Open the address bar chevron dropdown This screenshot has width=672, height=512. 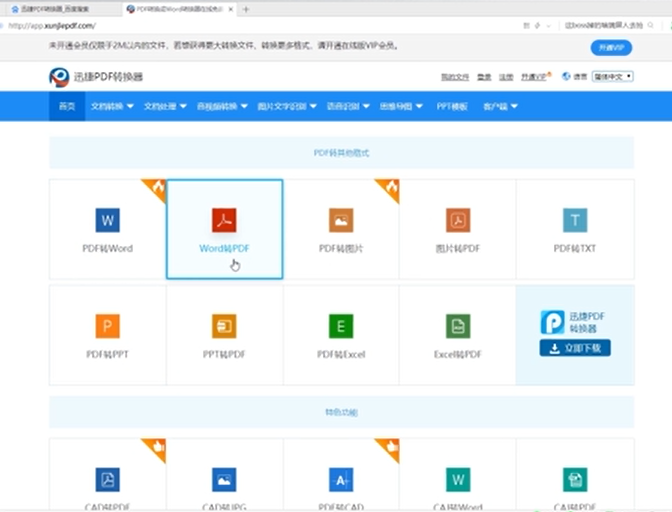(549, 26)
